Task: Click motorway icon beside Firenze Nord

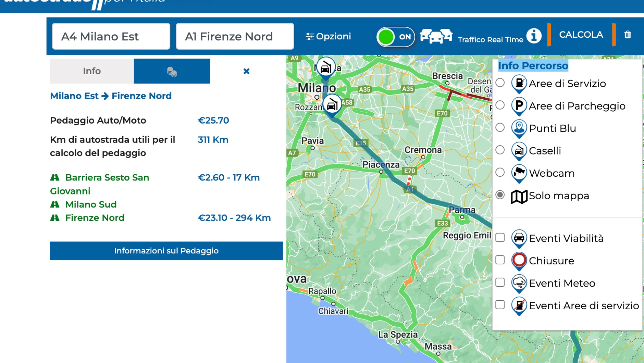Action: pyautogui.click(x=55, y=218)
